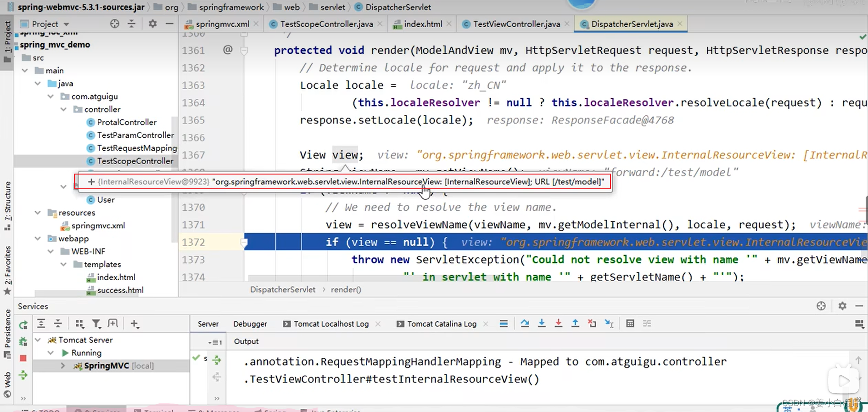
Task: Toggle the Web tool window stripe
Action: click(x=7, y=384)
